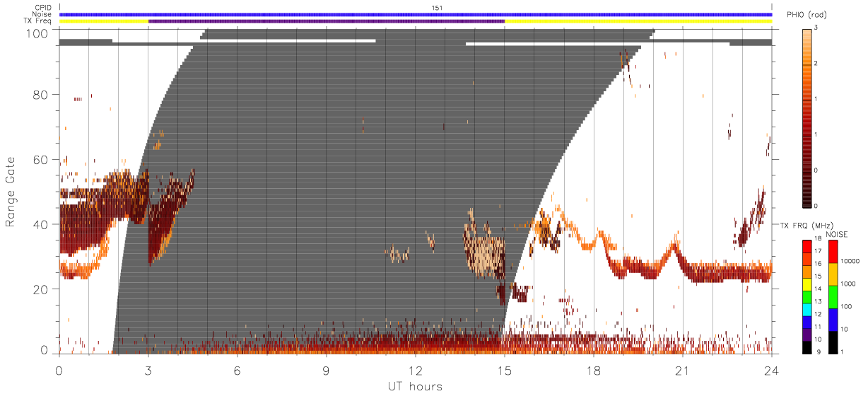Click the PHI0 (rad) colorbar title
The height and width of the screenshot is (401, 868).
[x=807, y=15]
